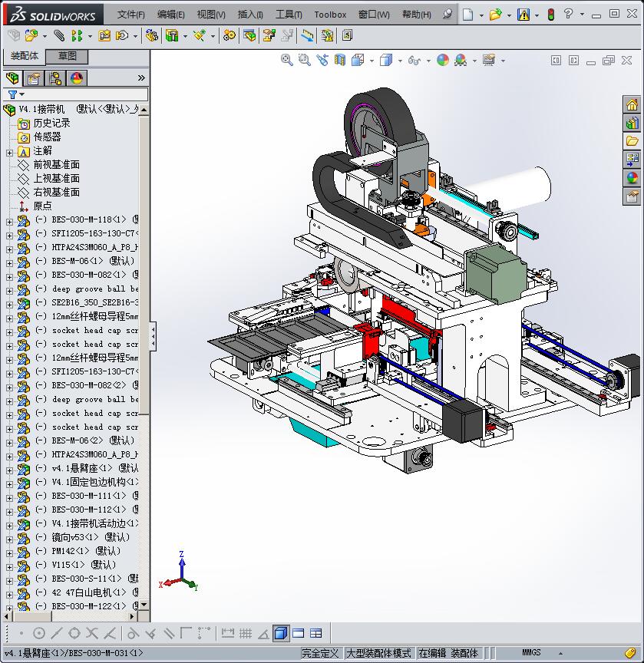Open SolidWorks Resources home icon in task pane
The height and width of the screenshot is (663, 644).
click(632, 104)
